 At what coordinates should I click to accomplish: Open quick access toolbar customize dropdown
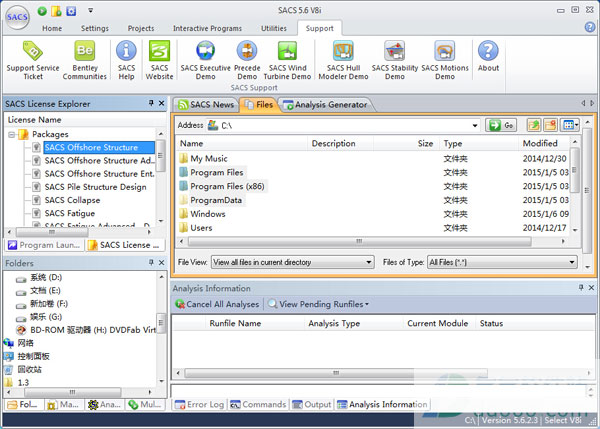pos(91,11)
